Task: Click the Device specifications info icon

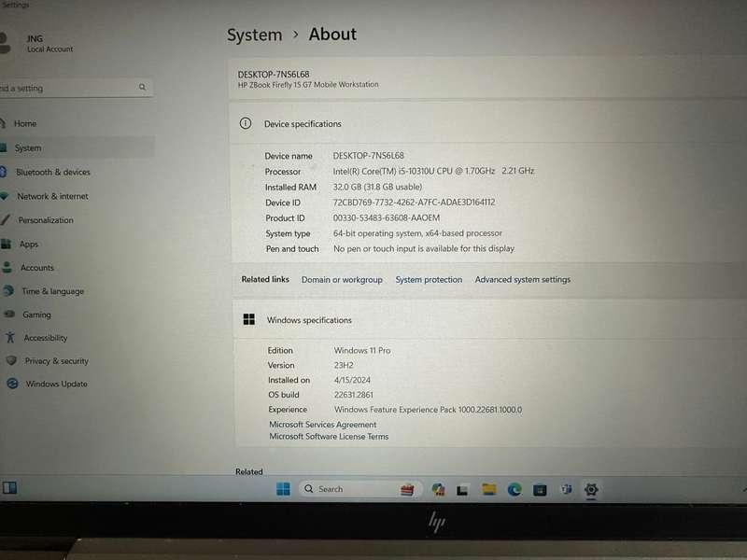Action: 246,124
